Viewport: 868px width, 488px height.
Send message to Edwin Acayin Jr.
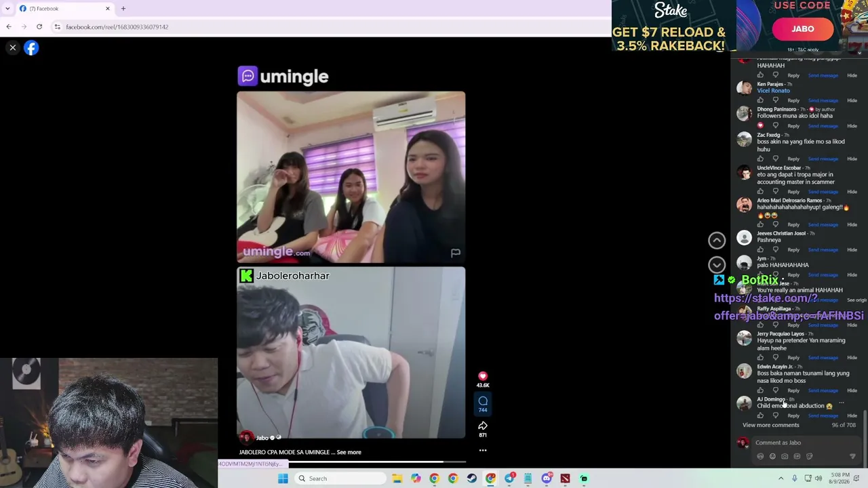click(823, 390)
